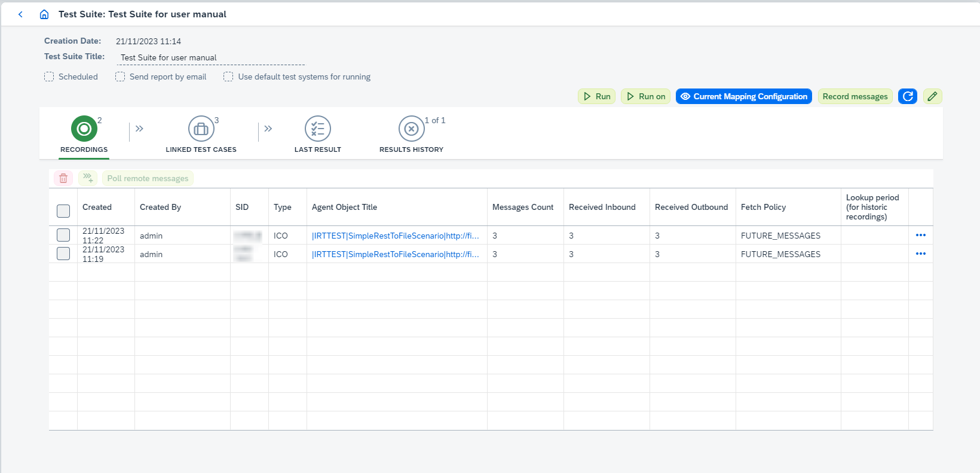Screen dimensions: 980x473
Task: Click the creation date value 21/11/2023 11:14
Action: (x=148, y=41)
